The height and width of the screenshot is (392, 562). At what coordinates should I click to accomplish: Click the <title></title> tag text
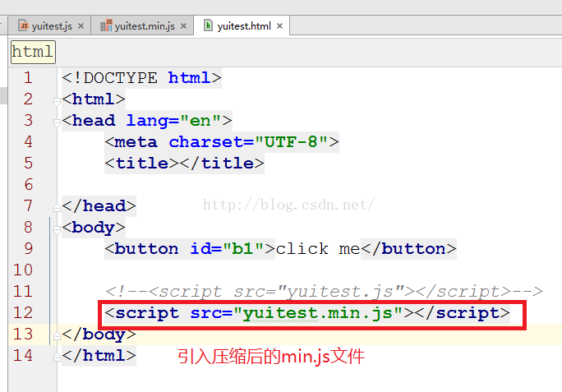pyautogui.click(x=184, y=164)
